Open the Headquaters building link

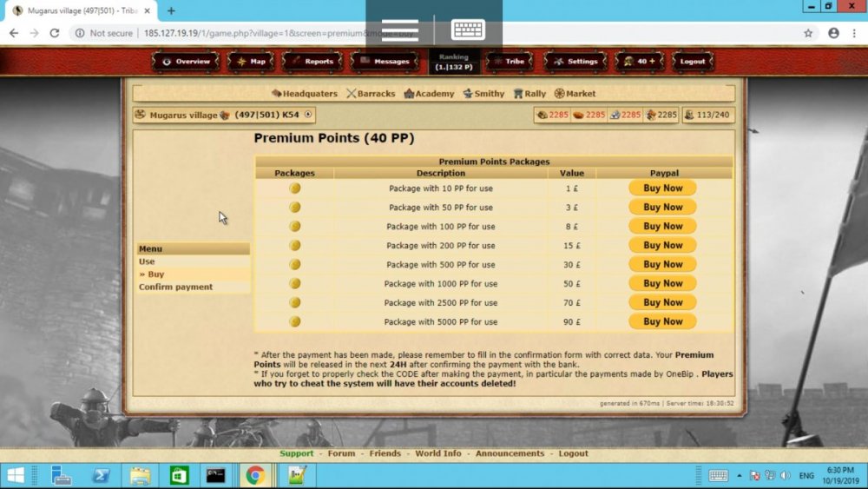click(x=305, y=94)
